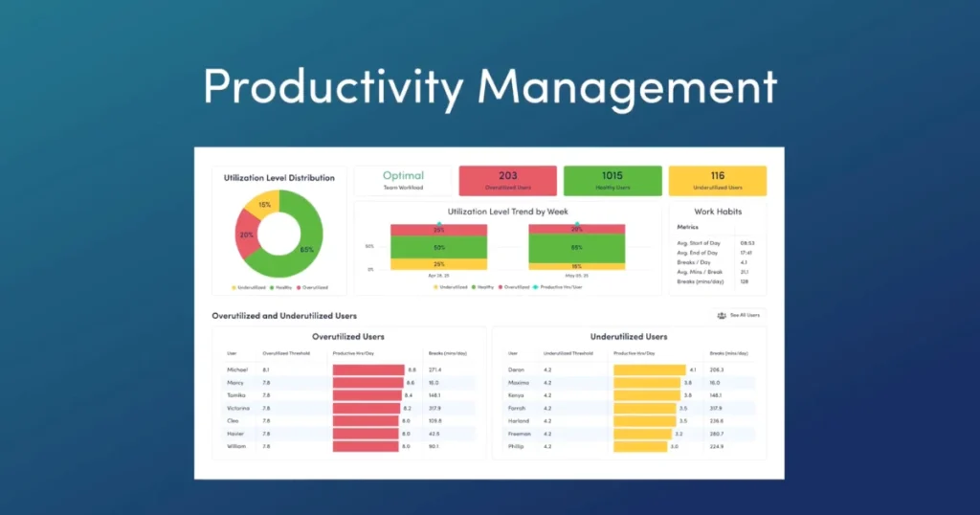Select user Daron in Underutilized Users

tap(516, 370)
